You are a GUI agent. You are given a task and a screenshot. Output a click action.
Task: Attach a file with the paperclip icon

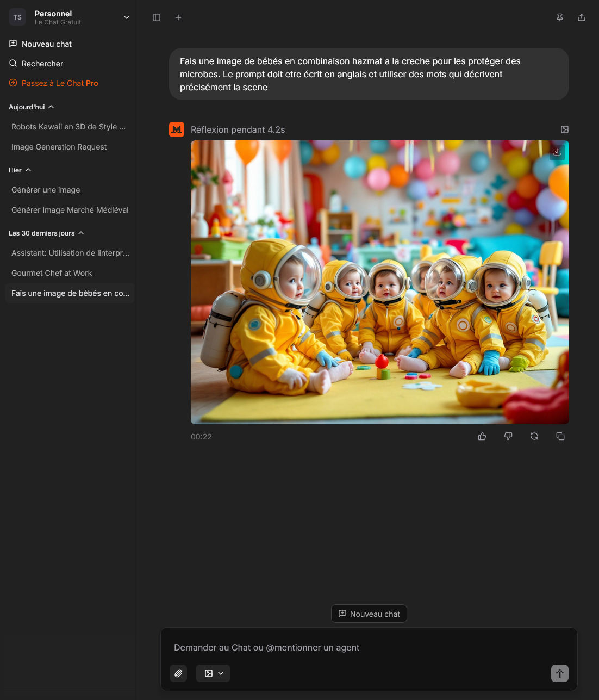(178, 673)
